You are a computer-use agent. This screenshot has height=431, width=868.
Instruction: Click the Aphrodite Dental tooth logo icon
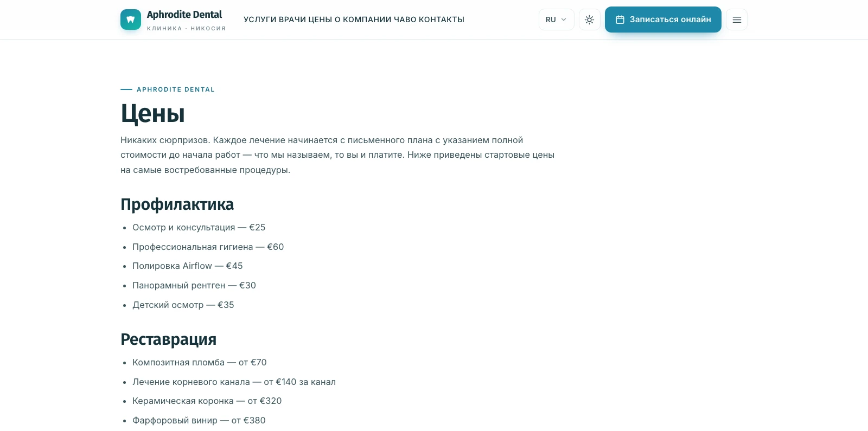point(131,20)
